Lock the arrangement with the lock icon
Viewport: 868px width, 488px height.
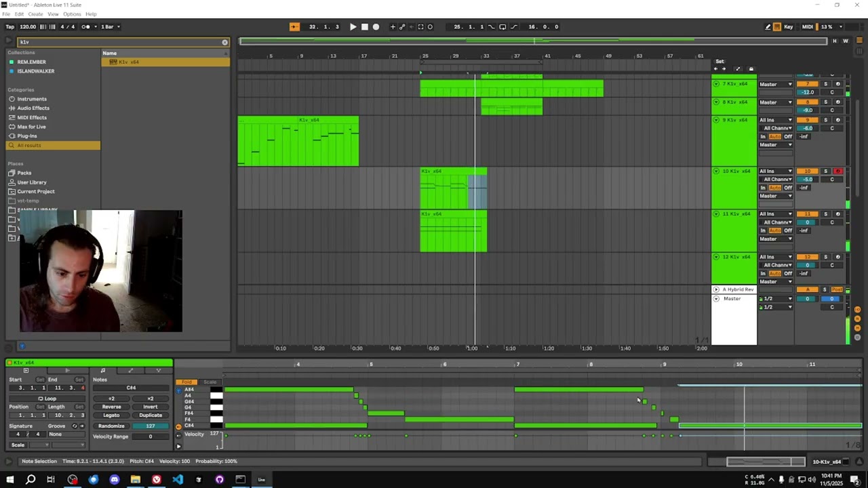click(751, 69)
